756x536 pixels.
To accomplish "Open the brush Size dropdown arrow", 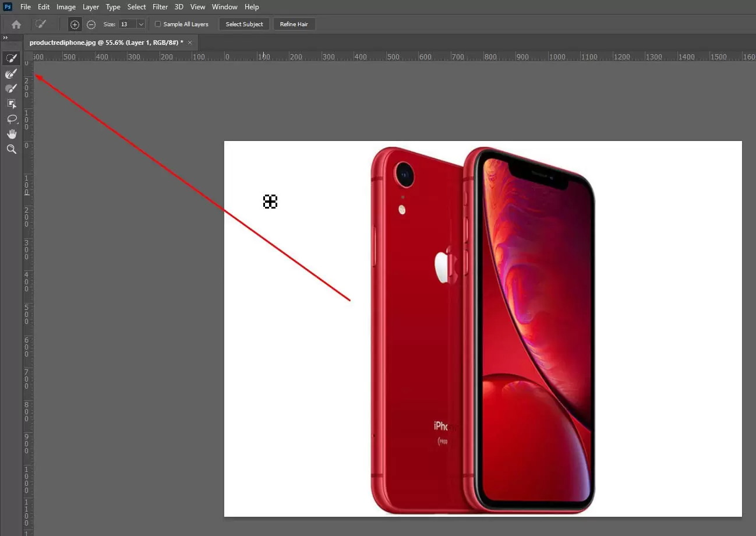I will click(x=141, y=24).
